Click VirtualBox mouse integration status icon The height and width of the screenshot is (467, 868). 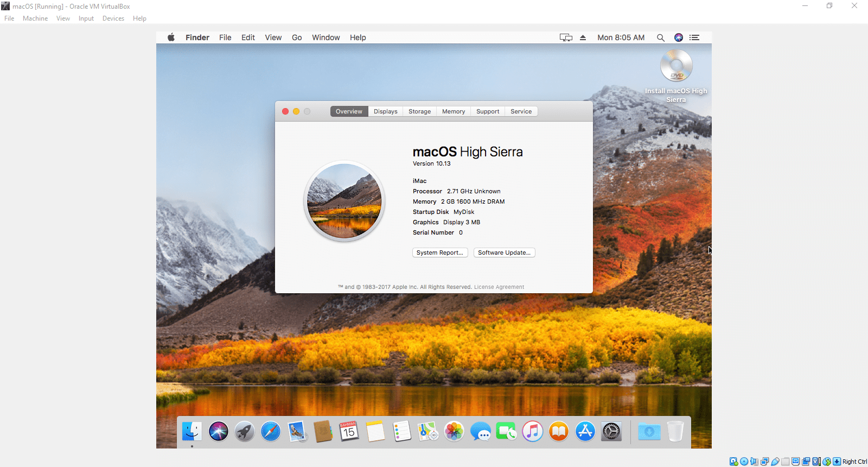pos(827,462)
